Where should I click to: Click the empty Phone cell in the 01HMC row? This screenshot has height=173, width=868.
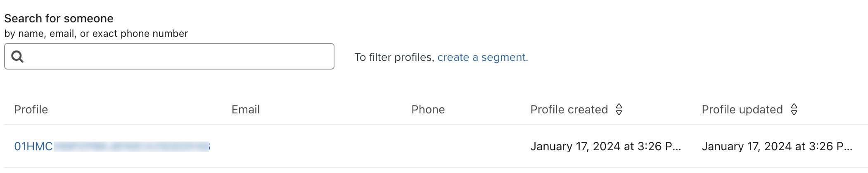click(x=454, y=147)
